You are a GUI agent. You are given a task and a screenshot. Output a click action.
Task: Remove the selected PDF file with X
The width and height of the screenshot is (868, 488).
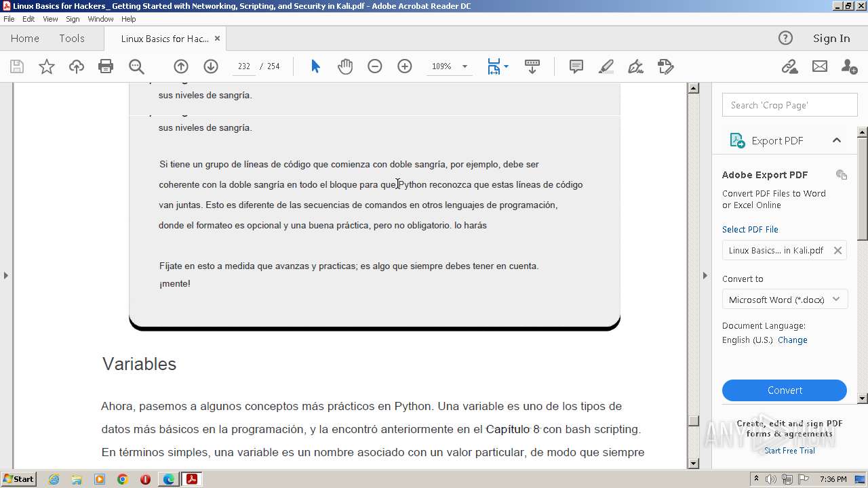click(x=838, y=250)
